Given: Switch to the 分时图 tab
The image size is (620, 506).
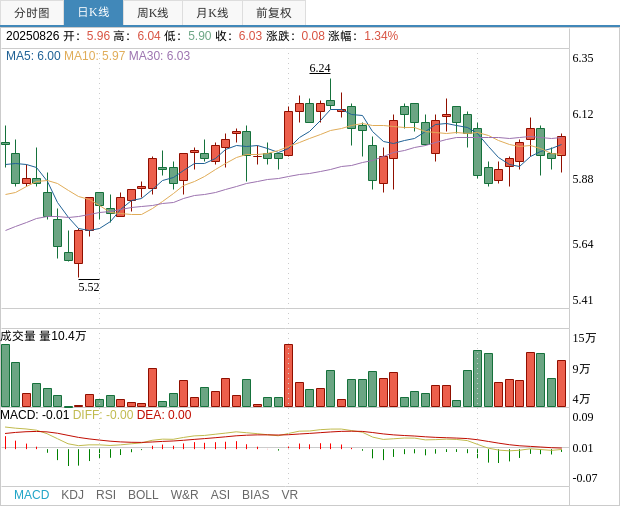Looking at the screenshot, I should [x=32, y=13].
